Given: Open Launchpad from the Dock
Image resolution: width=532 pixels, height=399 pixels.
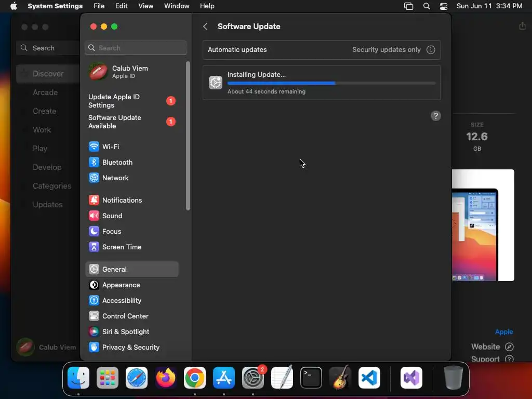Looking at the screenshot, I should [108, 378].
